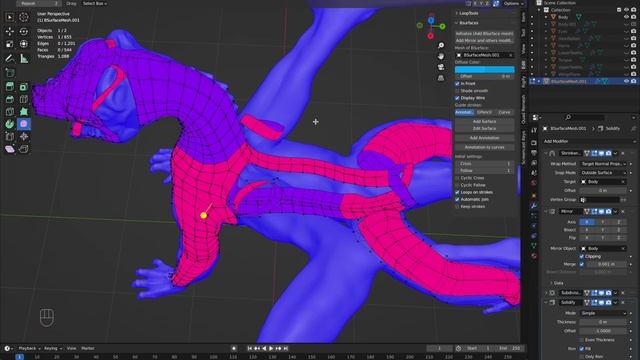Choose the Bevel tool

(9, 99)
